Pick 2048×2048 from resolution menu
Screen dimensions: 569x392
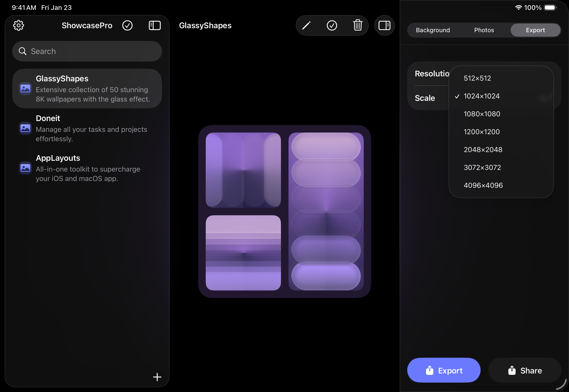click(x=483, y=149)
